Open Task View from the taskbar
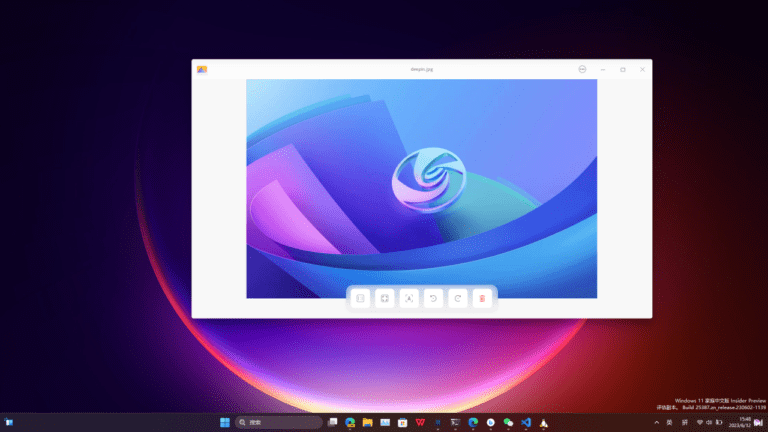The image size is (768, 432). pyautogui.click(x=333, y=423)
